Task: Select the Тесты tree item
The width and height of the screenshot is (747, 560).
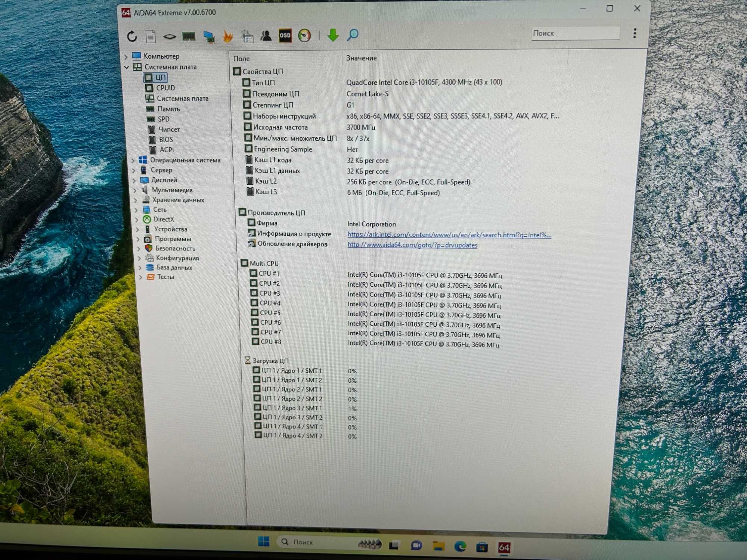Action: [x=161, y=277]
